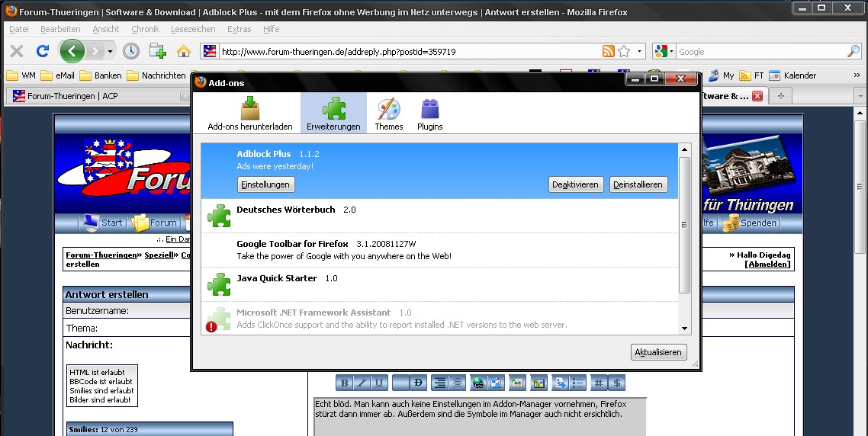Go back with green arrow button
The image size is (868, 436).
tap(72, 52)
